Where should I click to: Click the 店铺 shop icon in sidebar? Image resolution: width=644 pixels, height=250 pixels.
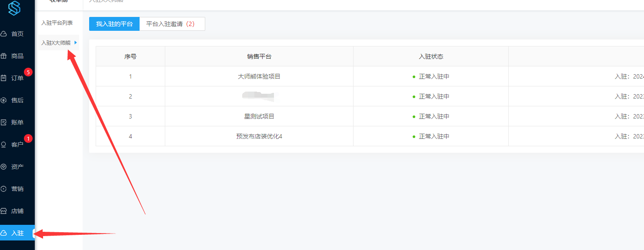[3, 211]
